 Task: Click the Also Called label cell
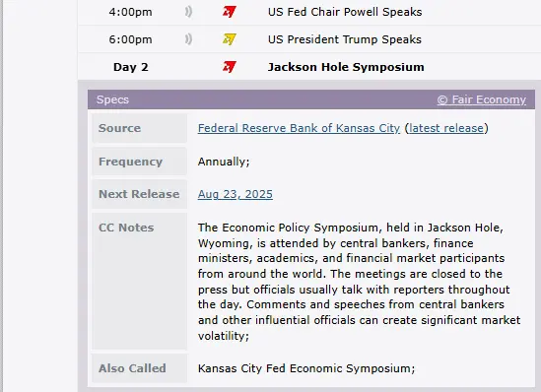(x=139, y=368)
